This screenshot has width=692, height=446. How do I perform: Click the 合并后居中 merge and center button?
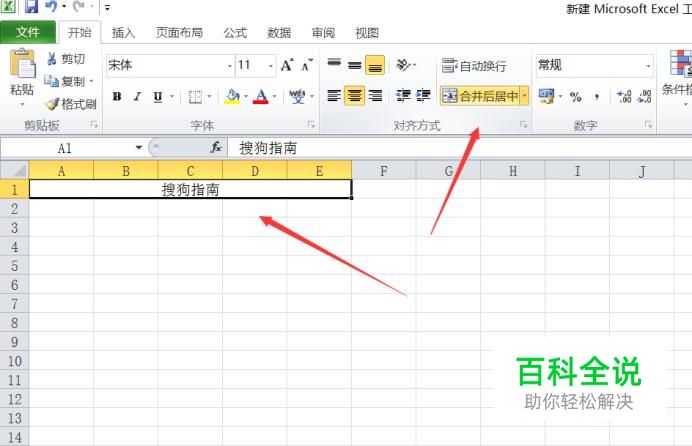tap(480, 96)
